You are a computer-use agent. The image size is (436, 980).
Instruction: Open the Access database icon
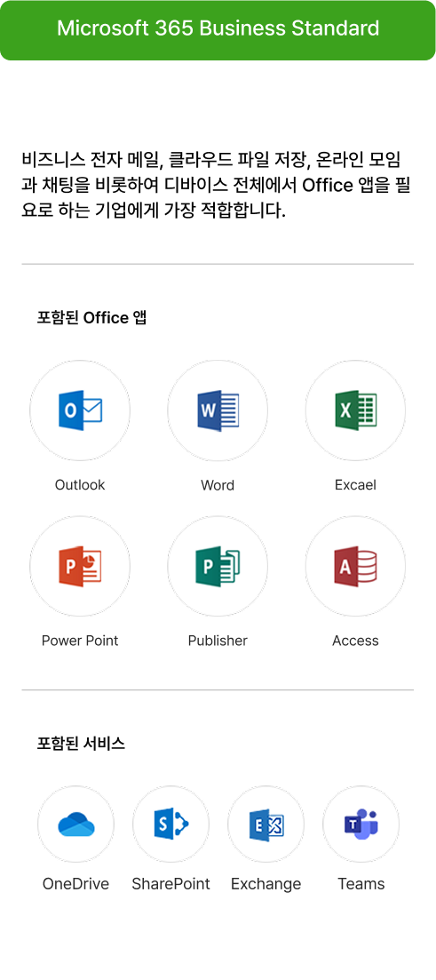point(355,566)
